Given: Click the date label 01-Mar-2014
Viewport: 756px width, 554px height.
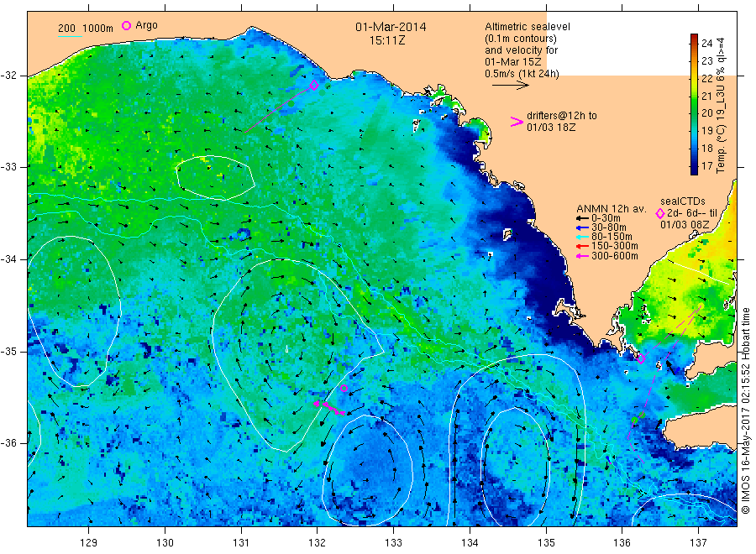Looking at the screenshot, I should tap(391, 27).
